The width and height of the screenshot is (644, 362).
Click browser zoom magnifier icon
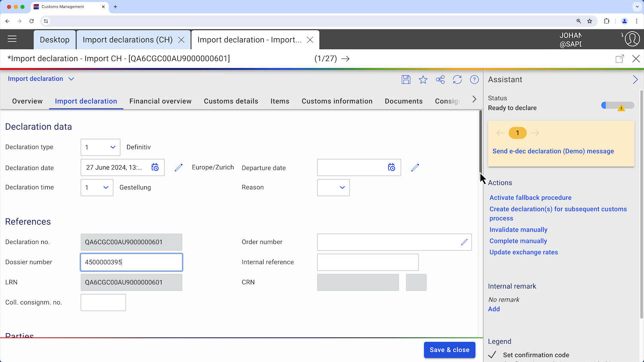pyautogui.click(x=578, y=21)
